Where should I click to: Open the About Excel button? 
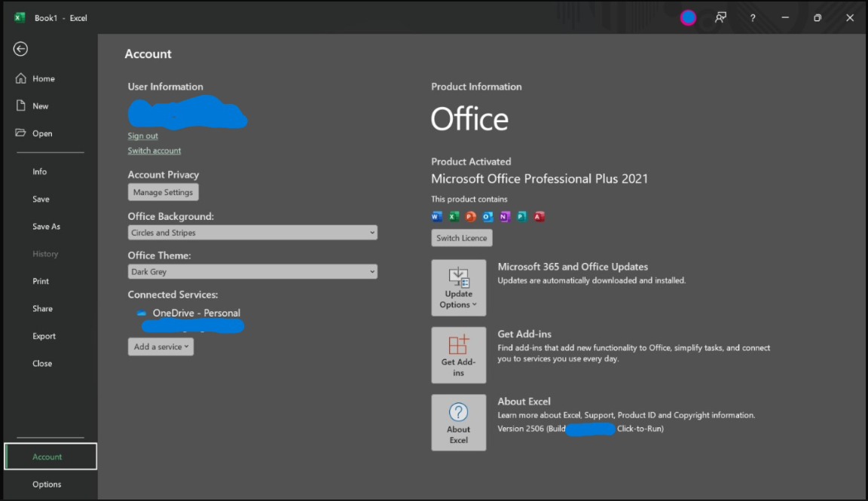[459, 423]
